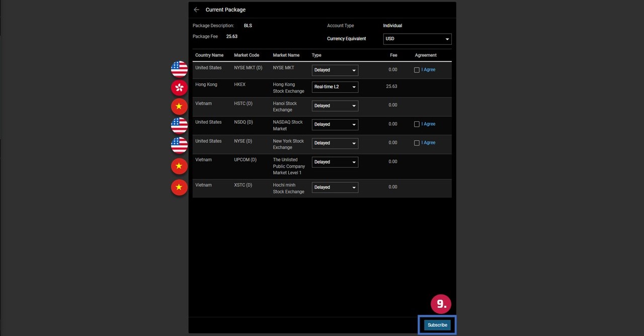Open the Type dropdown for NASDAQ Stock Market
This screenshot has width=644, height=336.
pyautogui.click(x=335, y=124)
